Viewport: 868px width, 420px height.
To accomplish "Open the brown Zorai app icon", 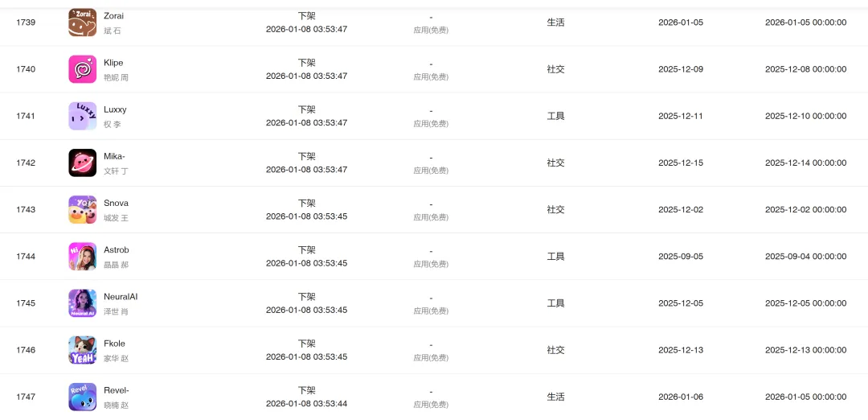I will [x=83, y=23].
